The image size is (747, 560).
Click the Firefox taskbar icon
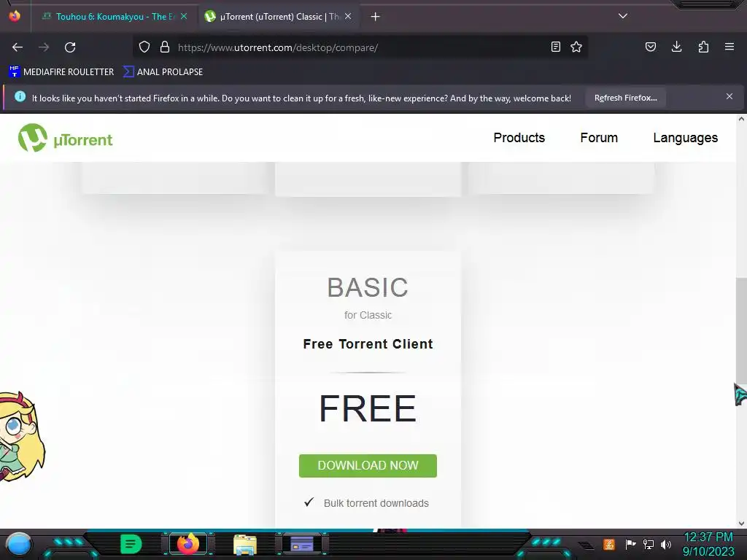pos(187,544)
